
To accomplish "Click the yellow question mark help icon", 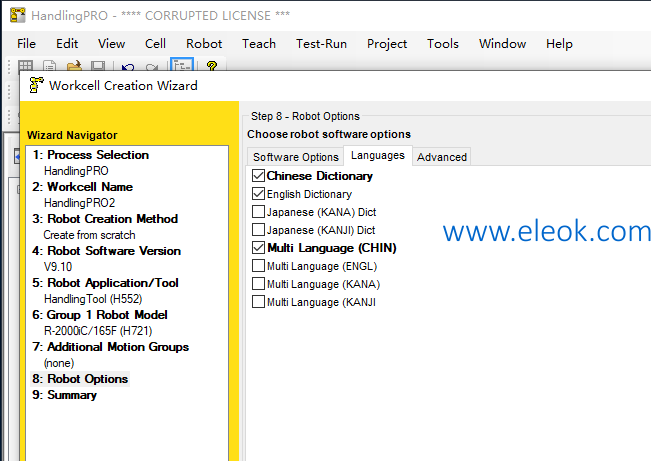I will pos(212,66).
